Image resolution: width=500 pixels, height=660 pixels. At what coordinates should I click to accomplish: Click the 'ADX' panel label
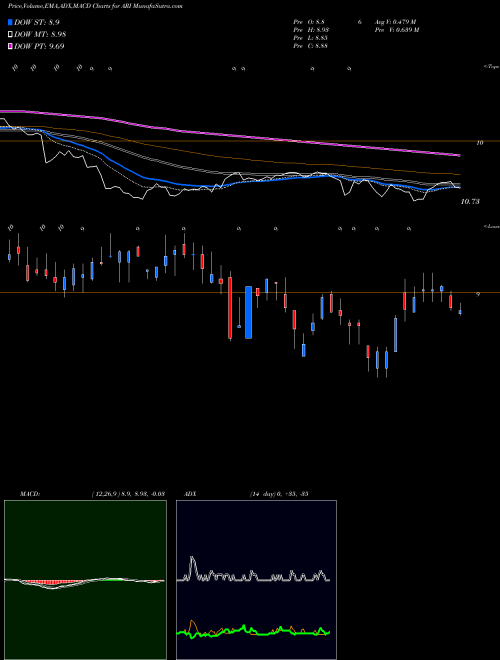[x=191, y=494]
